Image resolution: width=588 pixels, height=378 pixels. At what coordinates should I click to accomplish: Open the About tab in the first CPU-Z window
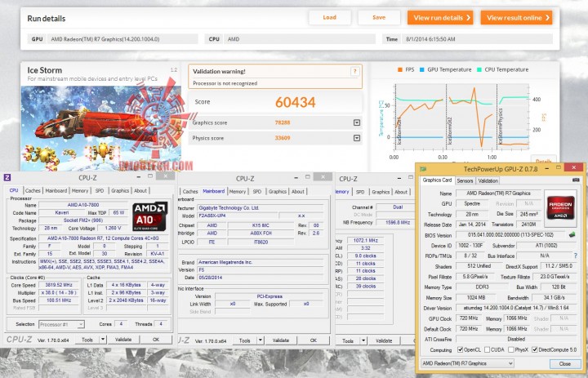pos(140,190)
